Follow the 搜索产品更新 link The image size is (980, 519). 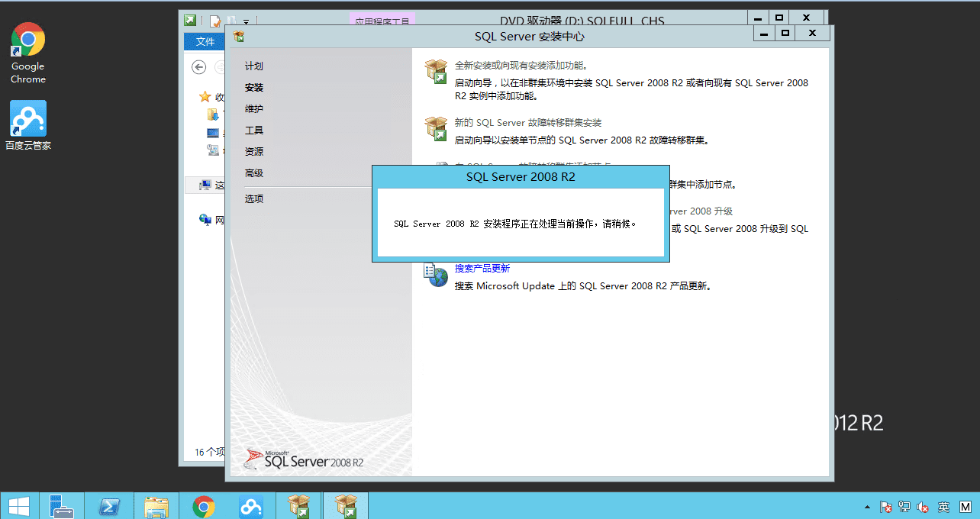[482, 268]
